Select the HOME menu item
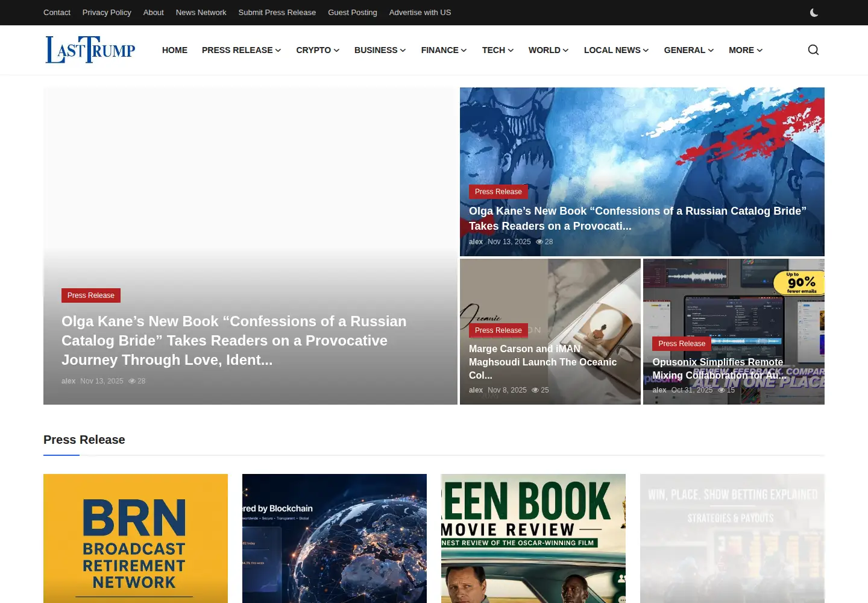 [175, 50]
